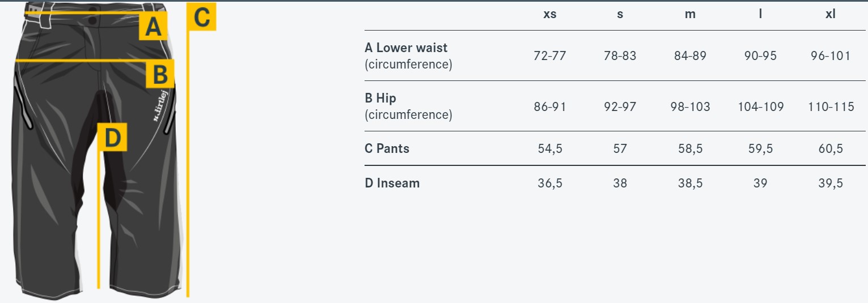Click the yellow C pants length marker
This screenshot has height=303, width=868.
coord(201,17)
